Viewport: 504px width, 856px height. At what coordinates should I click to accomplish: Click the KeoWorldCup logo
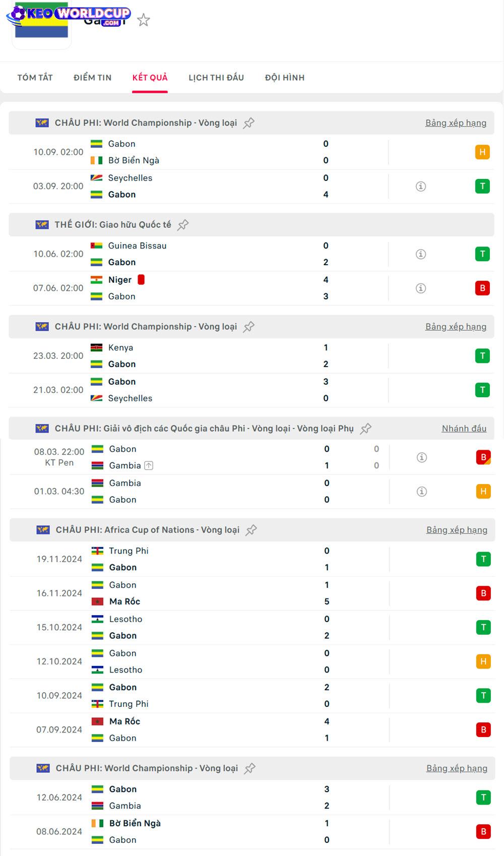68,15
